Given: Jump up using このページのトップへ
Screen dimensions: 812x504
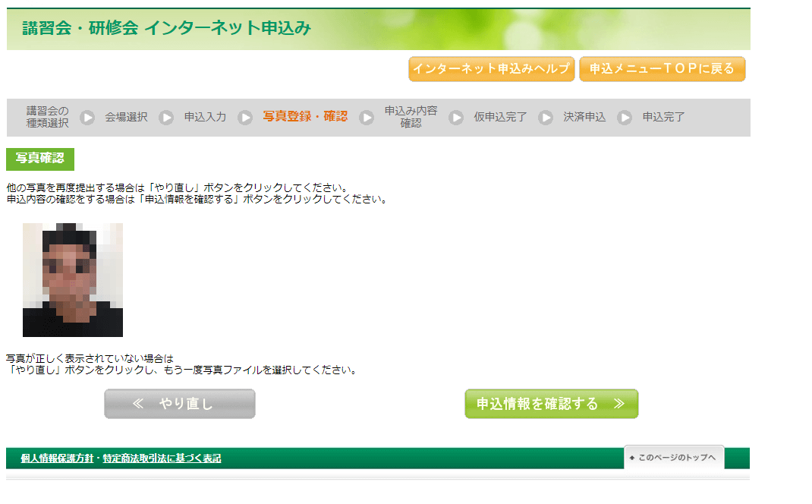Looking at the screenshot, I should pos(674,458).
